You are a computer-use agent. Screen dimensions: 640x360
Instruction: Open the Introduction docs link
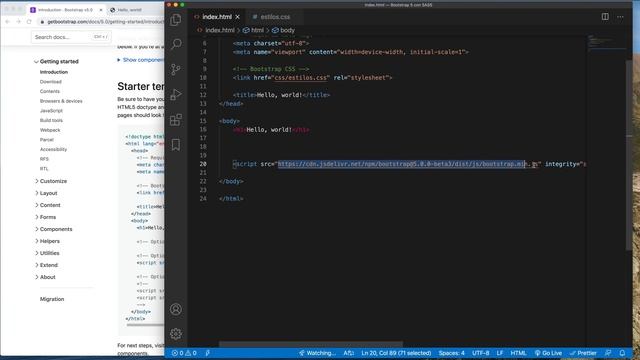pos(54,72)
